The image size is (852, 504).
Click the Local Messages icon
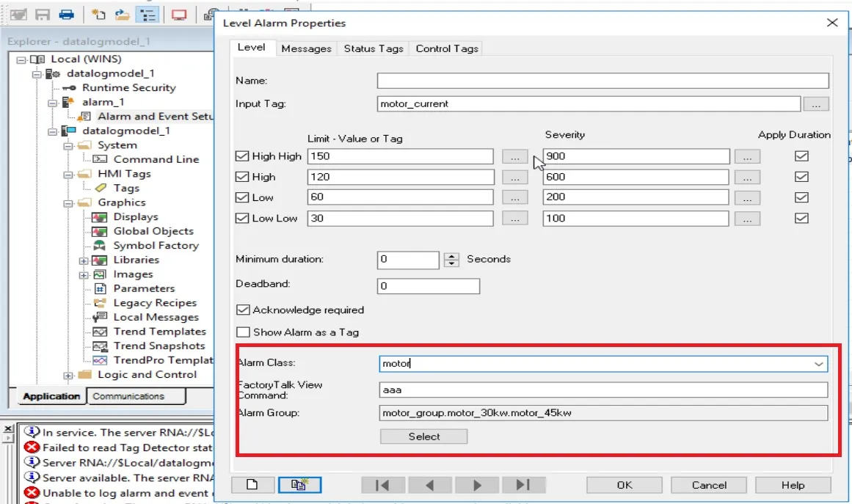pyautogui.click(x=99, y=317)
